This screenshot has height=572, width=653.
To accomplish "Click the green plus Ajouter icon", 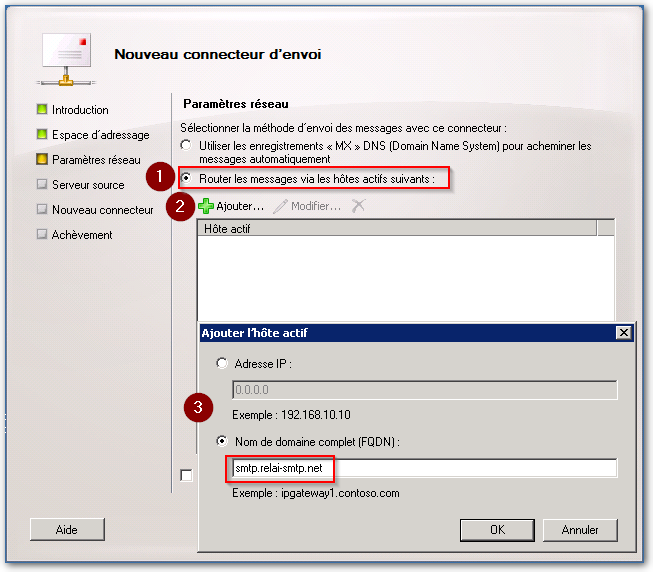I will coord(205,206).
